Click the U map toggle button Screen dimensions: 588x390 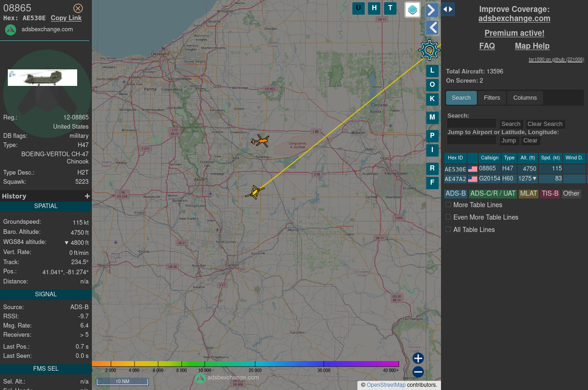point(358,8)
